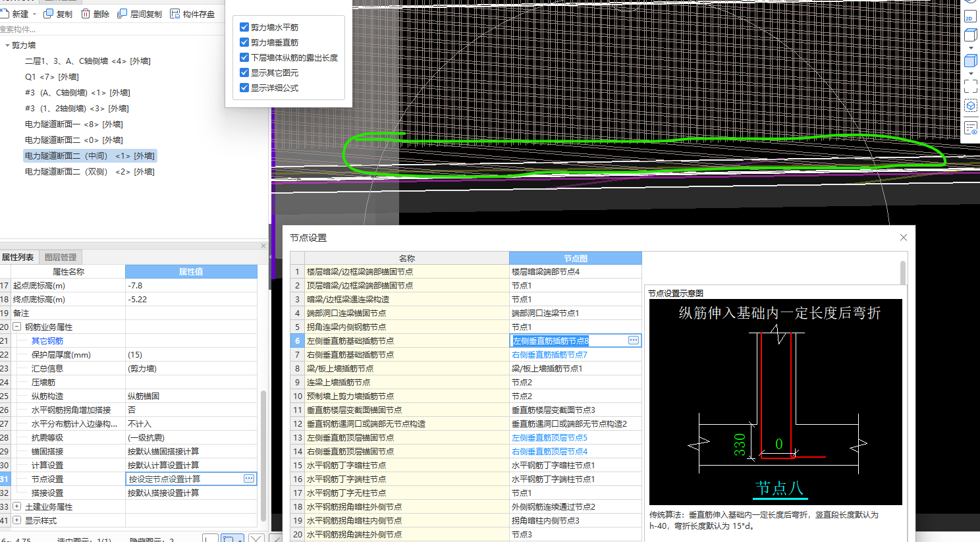Click 纵筋构造 value 纵筋锚固
Screen dimensions: 980x542
(191, 396)
